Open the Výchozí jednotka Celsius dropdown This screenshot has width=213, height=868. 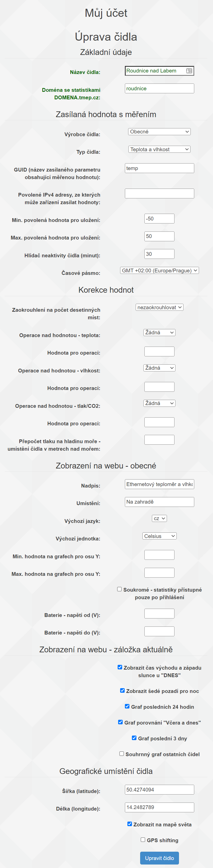coord(159,536)
